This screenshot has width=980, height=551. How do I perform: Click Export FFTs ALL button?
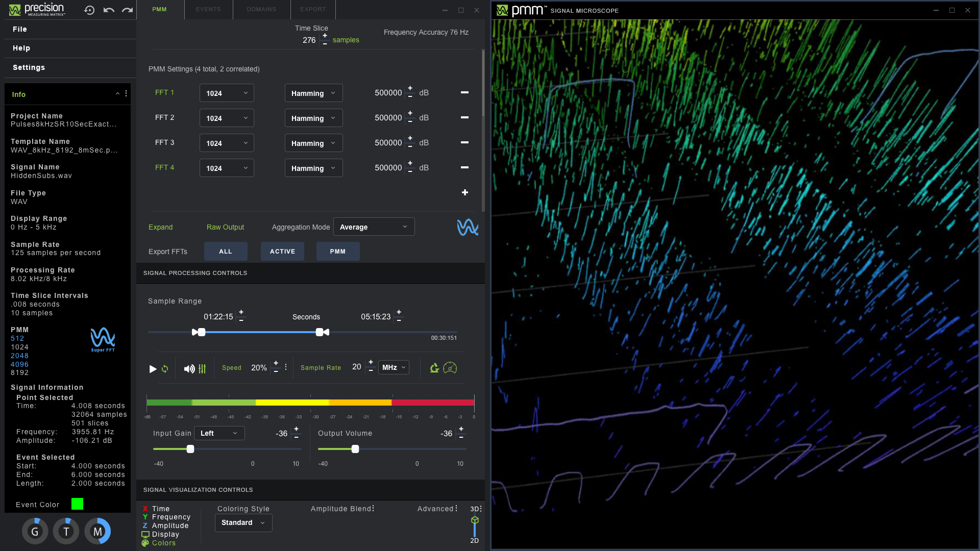coord(226,252)
